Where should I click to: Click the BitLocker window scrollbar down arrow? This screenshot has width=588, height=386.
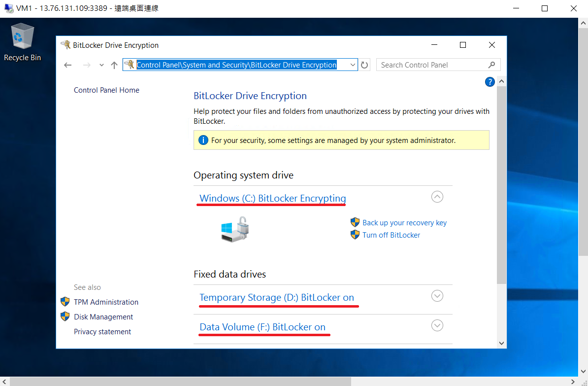[x=501, y=343]
